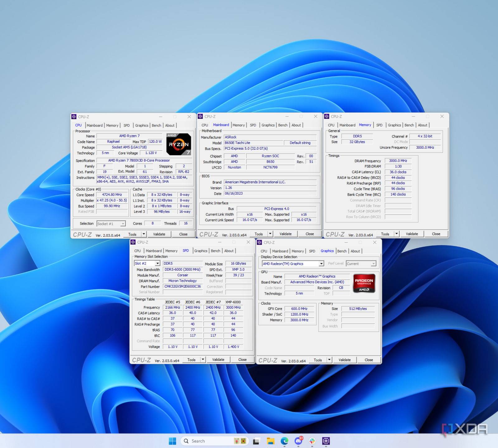Open Slack from the taskbar
The width and height of the screenshot is (498, 448).
312,441
